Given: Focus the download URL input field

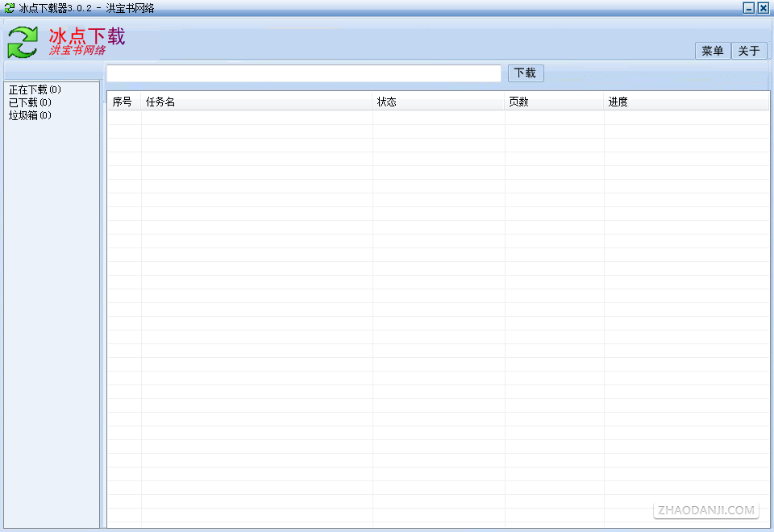Looking at the screenshot, I should tap(304, 73).
